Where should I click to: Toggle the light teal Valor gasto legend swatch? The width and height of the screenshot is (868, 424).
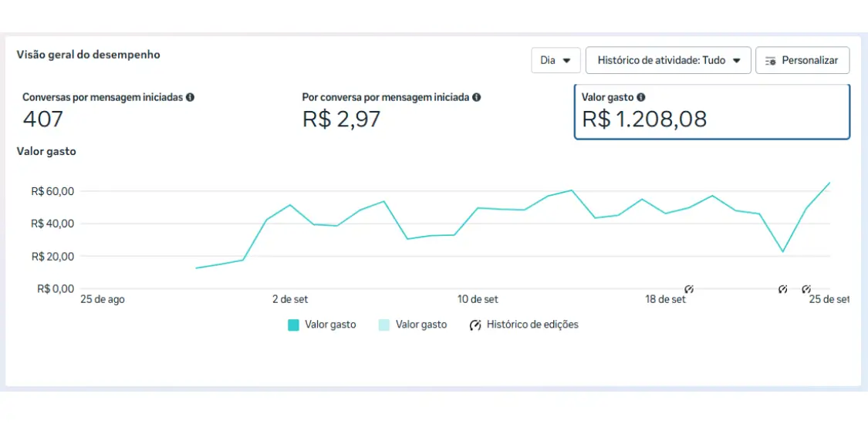[x=384, y=325]
